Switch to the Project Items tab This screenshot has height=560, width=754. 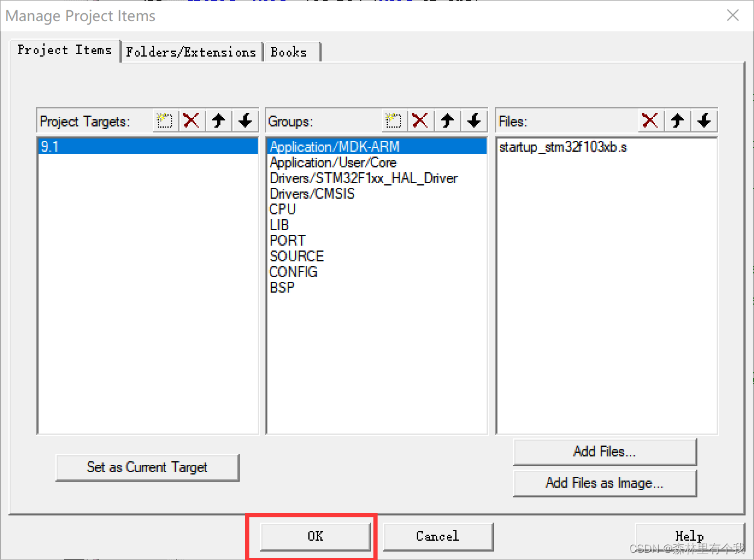coord(64,50)
